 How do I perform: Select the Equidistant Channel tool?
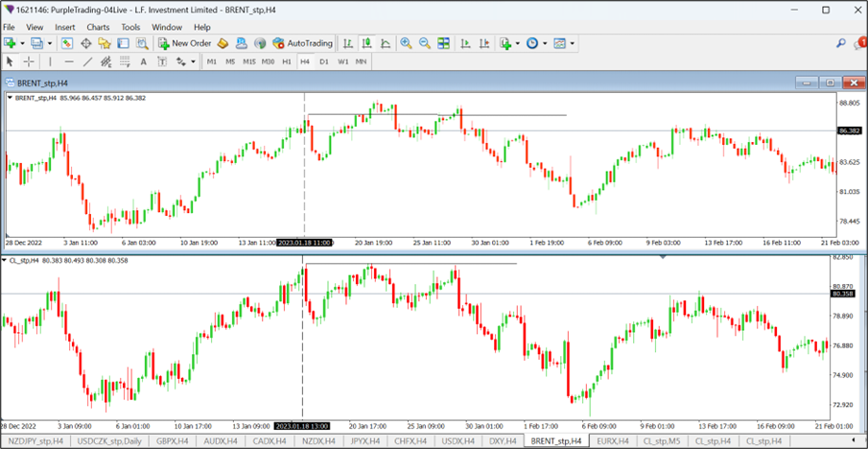106,61
